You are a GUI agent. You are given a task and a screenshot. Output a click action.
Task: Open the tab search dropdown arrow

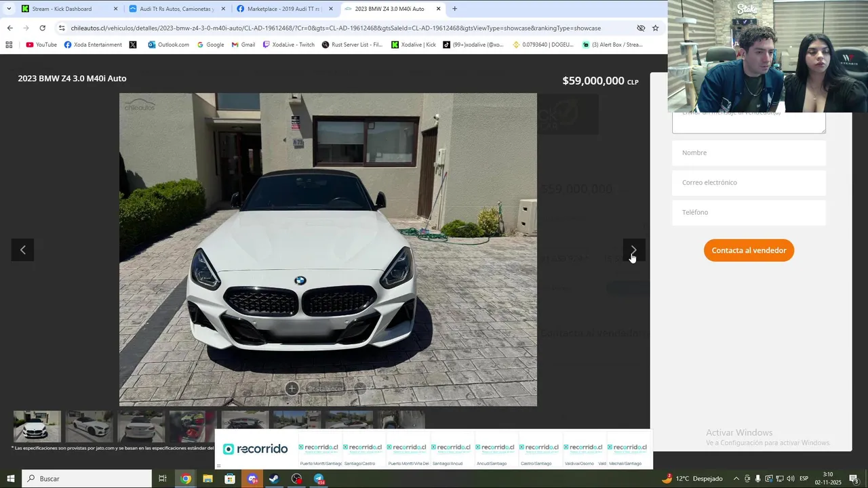pos(9,9)
